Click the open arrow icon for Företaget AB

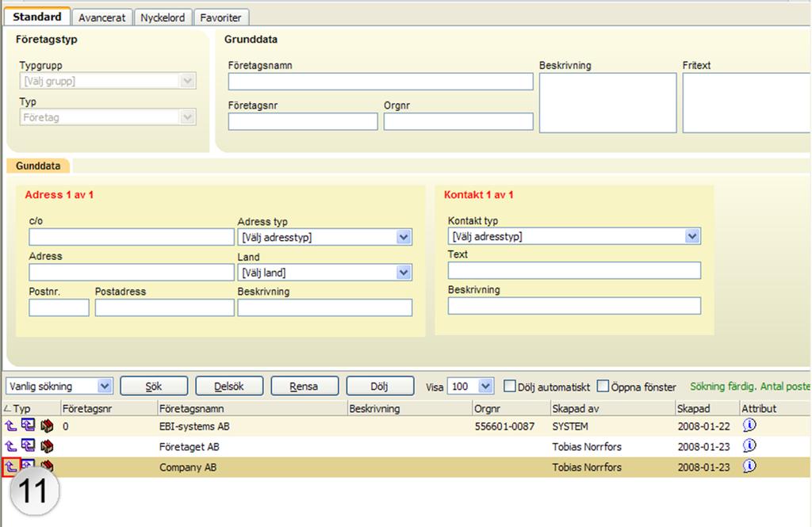[x=11, y=446]
